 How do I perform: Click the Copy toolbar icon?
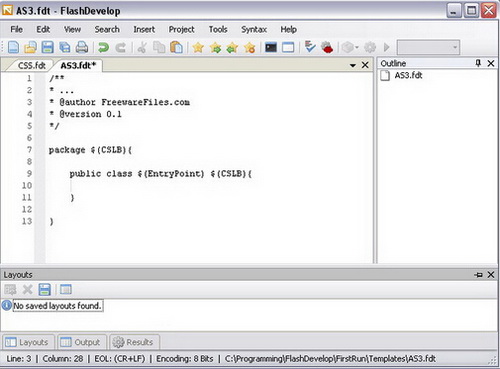159,47
